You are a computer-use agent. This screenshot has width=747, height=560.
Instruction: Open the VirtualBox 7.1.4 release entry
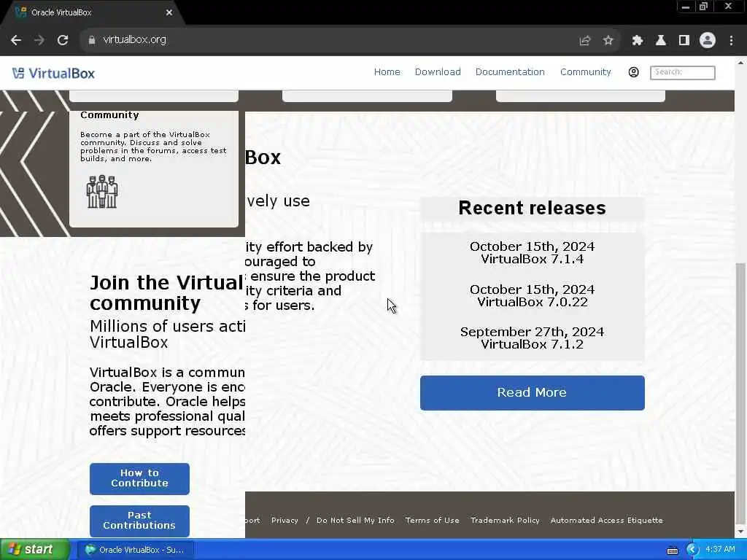532,253
